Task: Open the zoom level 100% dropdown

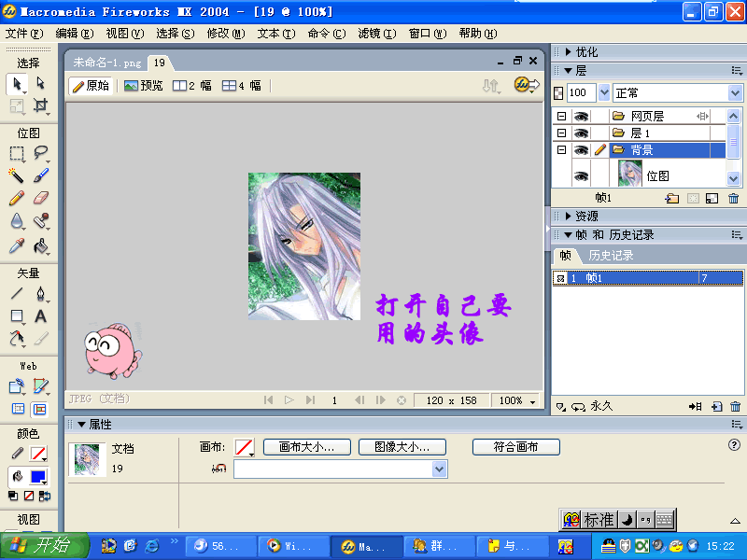Action: coord(532,401)
